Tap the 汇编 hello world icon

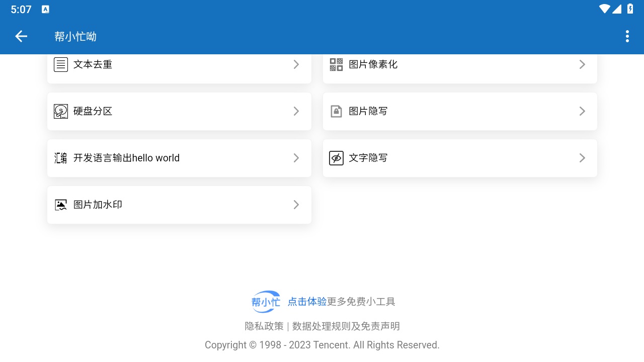(61, 158)
